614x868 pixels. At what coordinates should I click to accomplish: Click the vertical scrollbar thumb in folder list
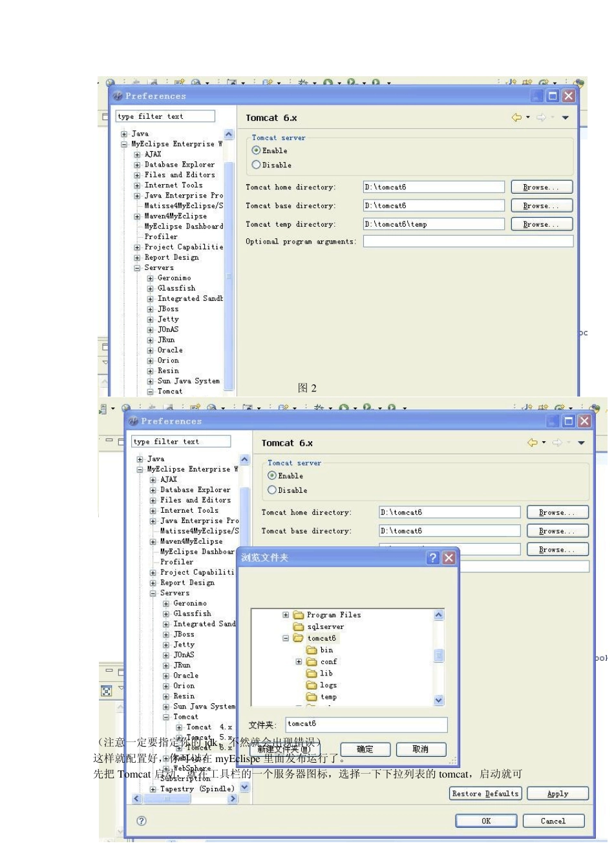(439, 656)
